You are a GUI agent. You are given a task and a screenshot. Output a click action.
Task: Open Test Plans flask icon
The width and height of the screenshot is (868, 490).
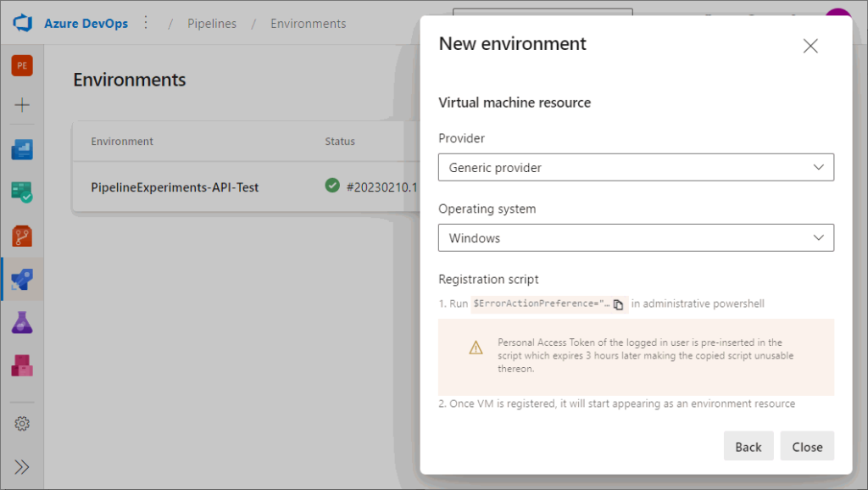point(22,323)
